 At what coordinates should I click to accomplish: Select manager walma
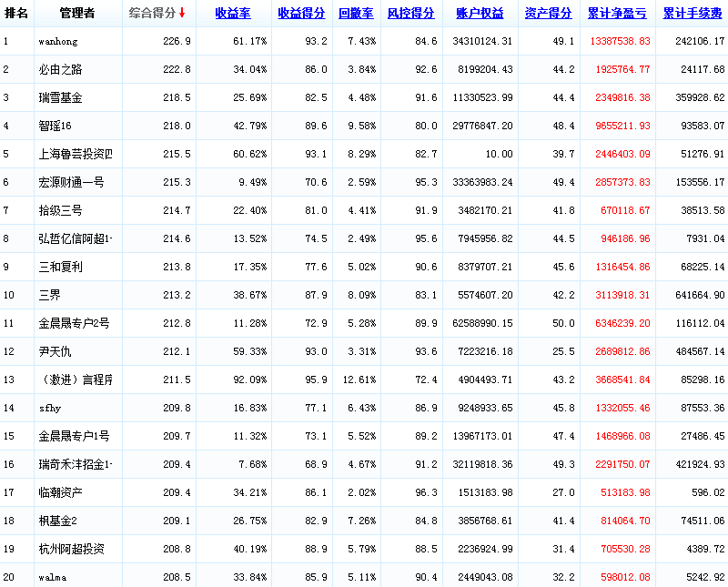(53, 577)
